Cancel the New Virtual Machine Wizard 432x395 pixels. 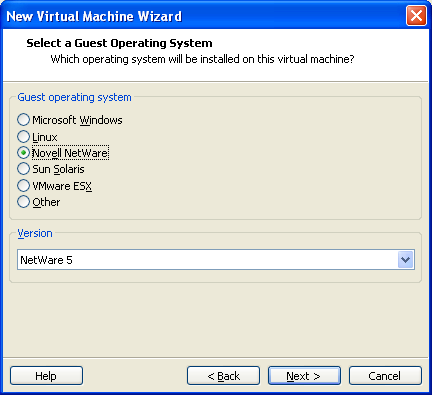pyautogui.click(x=385, y=376)
